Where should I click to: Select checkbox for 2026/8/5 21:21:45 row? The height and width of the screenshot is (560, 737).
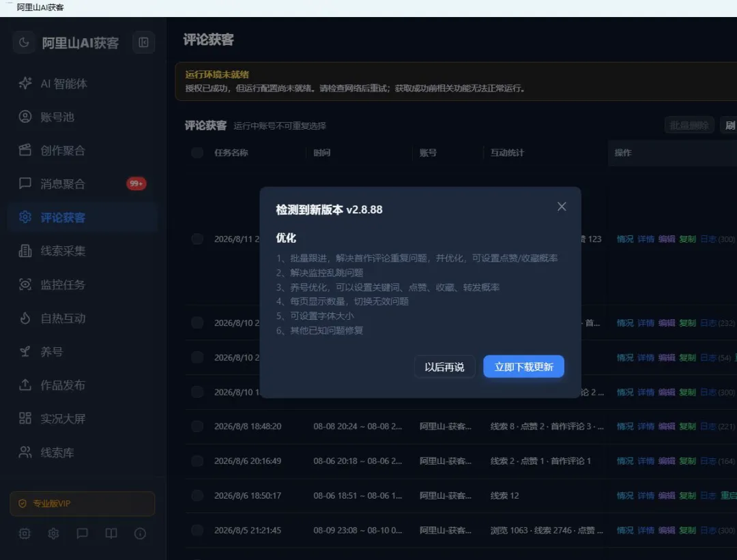[197, 531]
